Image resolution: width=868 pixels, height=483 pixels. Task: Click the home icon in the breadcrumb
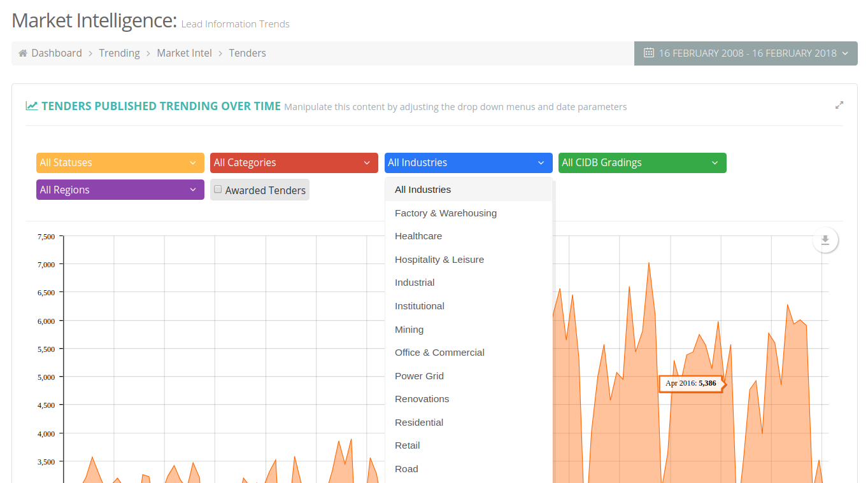pyautogui.click(x=23, y=53)
